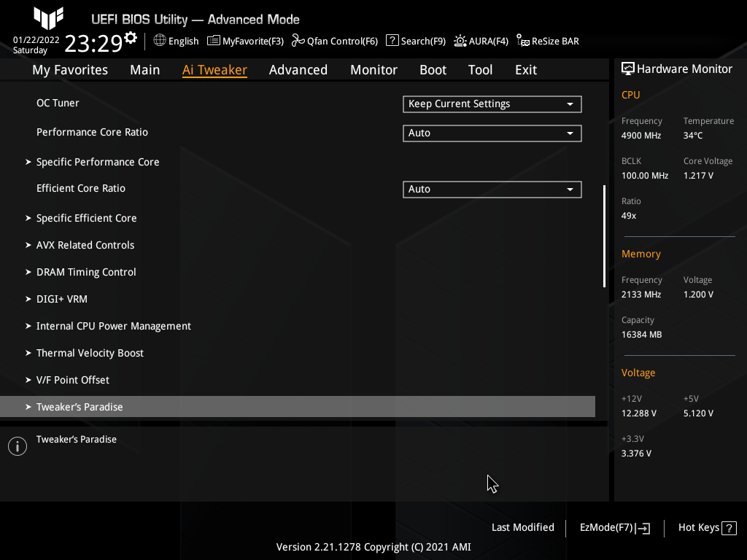The width and height of the screenshot is (747, 560).
Task: Select the Ai Tweaker tab
Action: coord(214,69)
